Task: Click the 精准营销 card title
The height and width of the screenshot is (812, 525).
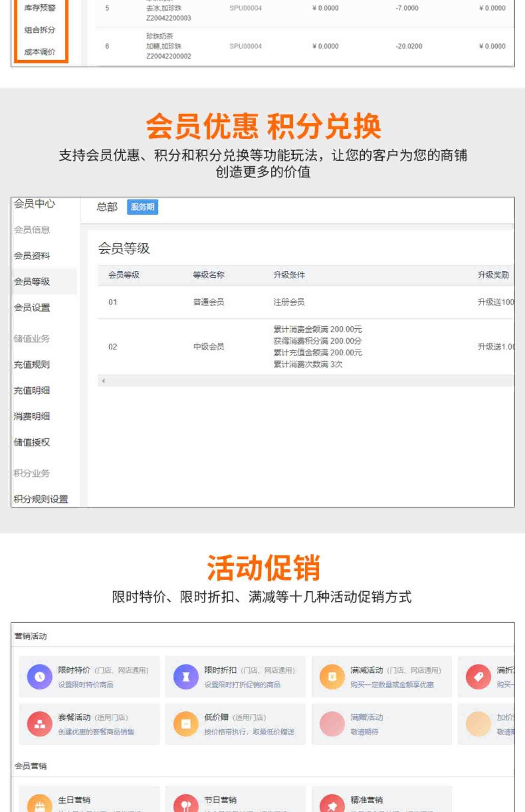Action: [367, 800]
